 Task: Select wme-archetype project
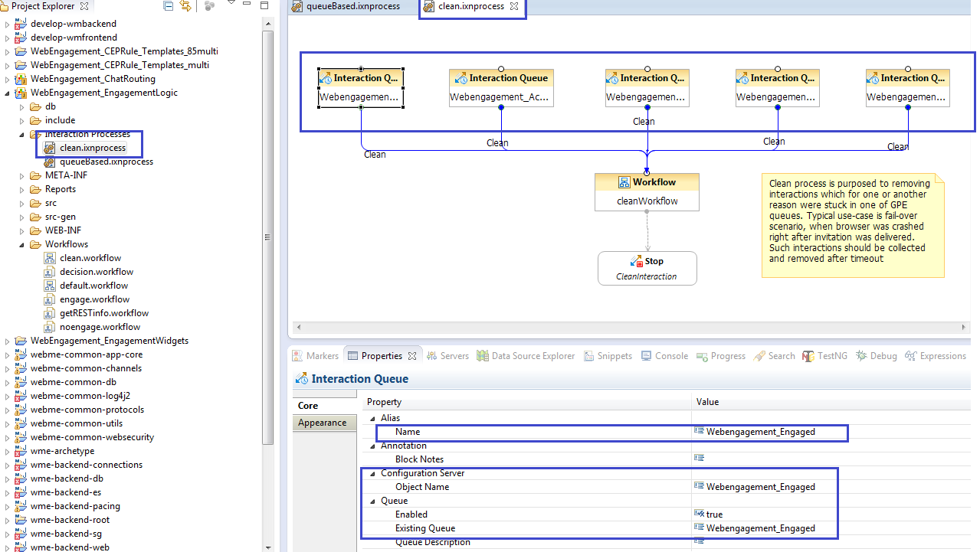tap(62, 451)
